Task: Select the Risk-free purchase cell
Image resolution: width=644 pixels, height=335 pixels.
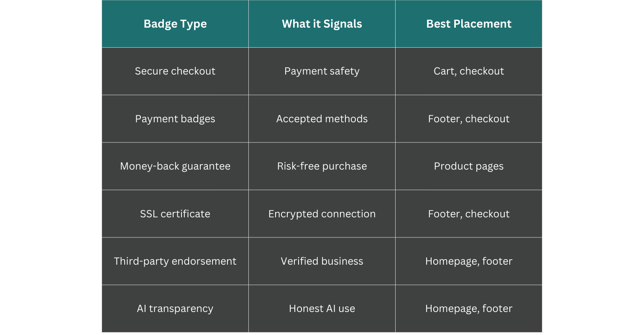Action: click(x=322, y=166)
